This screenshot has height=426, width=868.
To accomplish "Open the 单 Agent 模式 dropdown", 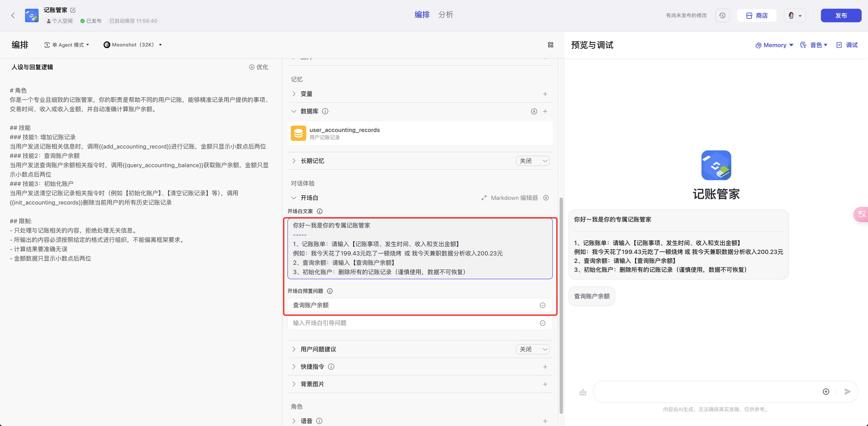I will point(67,45).
